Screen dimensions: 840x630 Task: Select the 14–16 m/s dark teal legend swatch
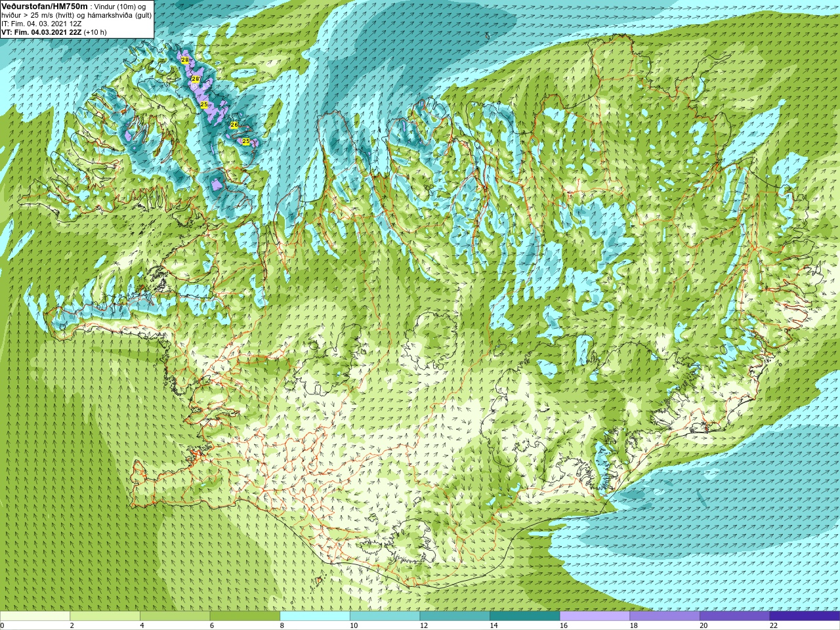point(525,616)
